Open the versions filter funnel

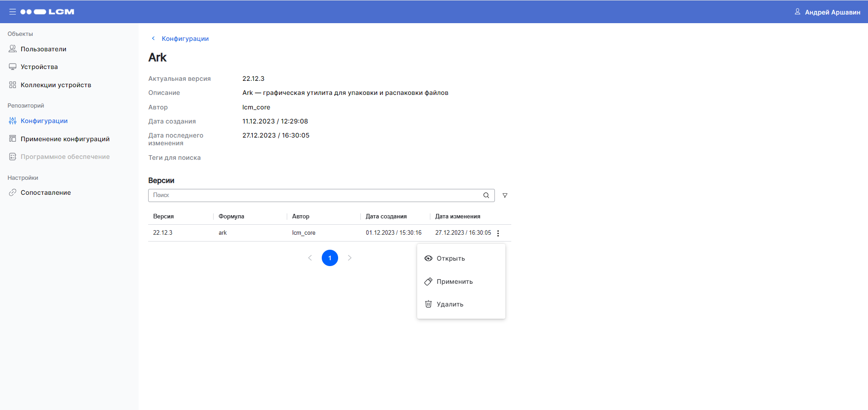point(505,195)
